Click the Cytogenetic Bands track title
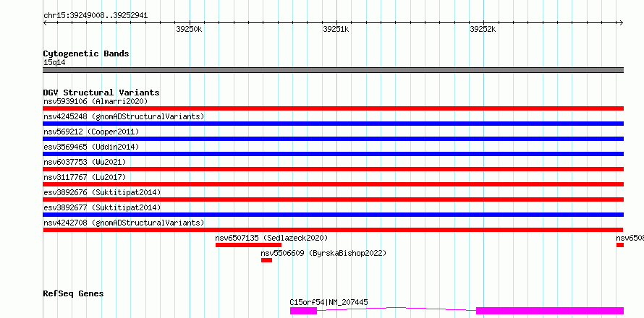Screen dimensions: 644x318 86,53
